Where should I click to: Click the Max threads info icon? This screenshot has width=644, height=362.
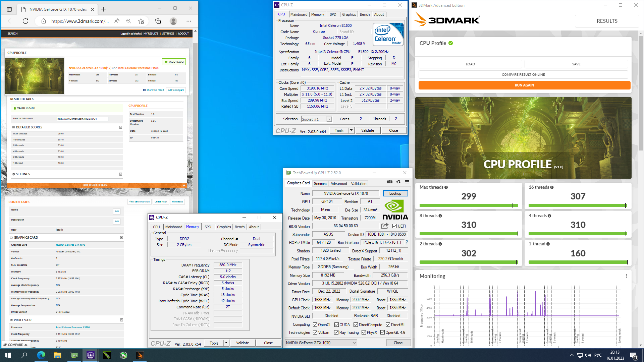point(446,187)
